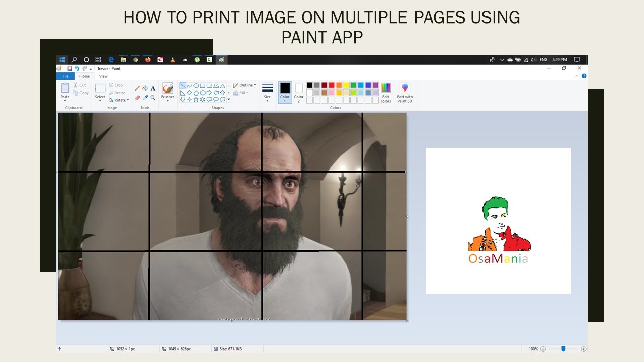Open the Windows Start menu

point(62,59)
